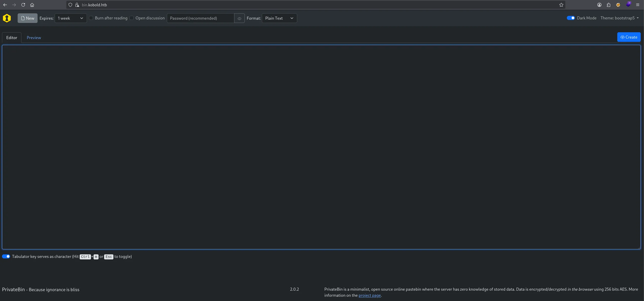Open the Firefox hamburger menu

coord(638,5)
